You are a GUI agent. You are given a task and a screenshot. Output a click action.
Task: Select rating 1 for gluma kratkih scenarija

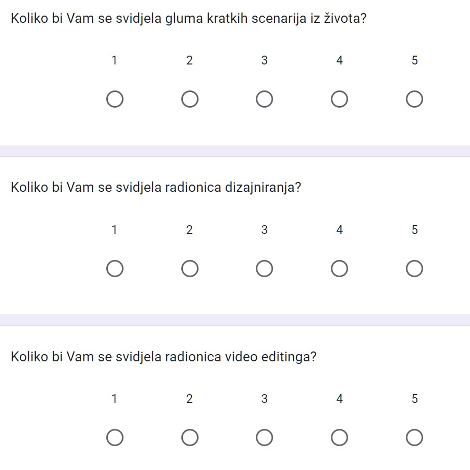click(x=115, y=99)
